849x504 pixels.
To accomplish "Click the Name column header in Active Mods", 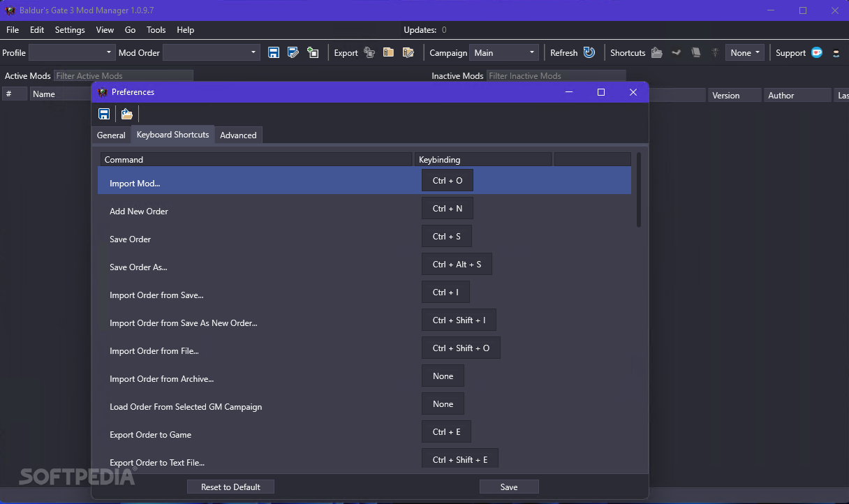I will (x=61, y=94).
